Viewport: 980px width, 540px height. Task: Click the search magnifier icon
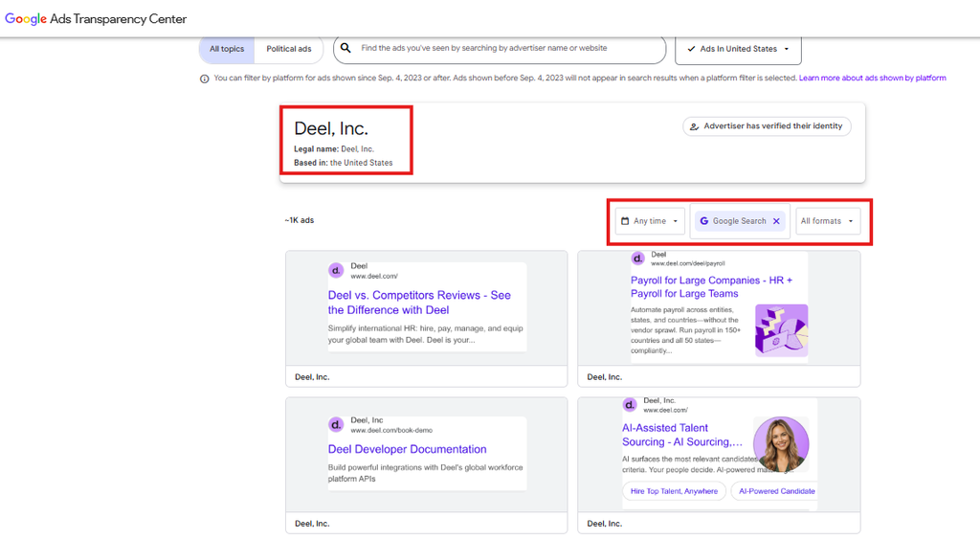pos(345,48)
